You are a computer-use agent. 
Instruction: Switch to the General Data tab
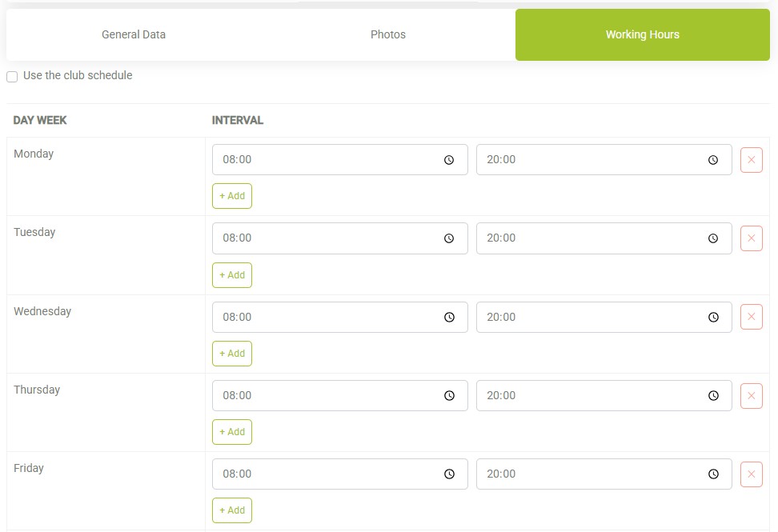click(x=134, y=34)
